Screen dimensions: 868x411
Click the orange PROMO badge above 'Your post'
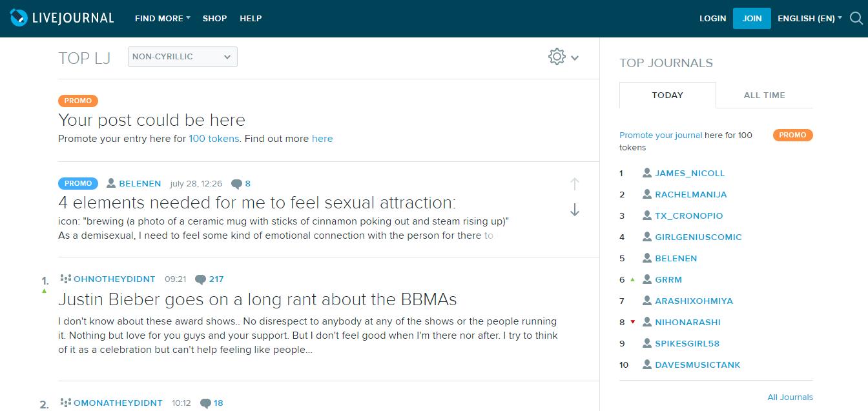78,101
